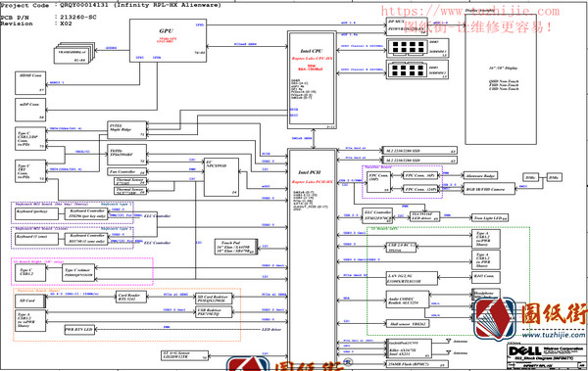Select the INTEL Maple Ridge block
The image size is (588, 371).
tap(127, 129)
